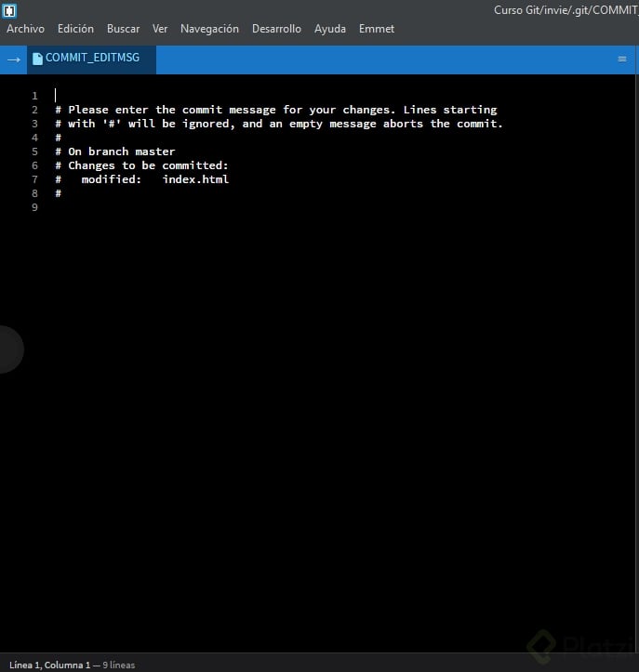This screenshot has width=639, height=672.
Task: Select the COMMIT_EDITMSG tab
Action: (x=91, y=59)
